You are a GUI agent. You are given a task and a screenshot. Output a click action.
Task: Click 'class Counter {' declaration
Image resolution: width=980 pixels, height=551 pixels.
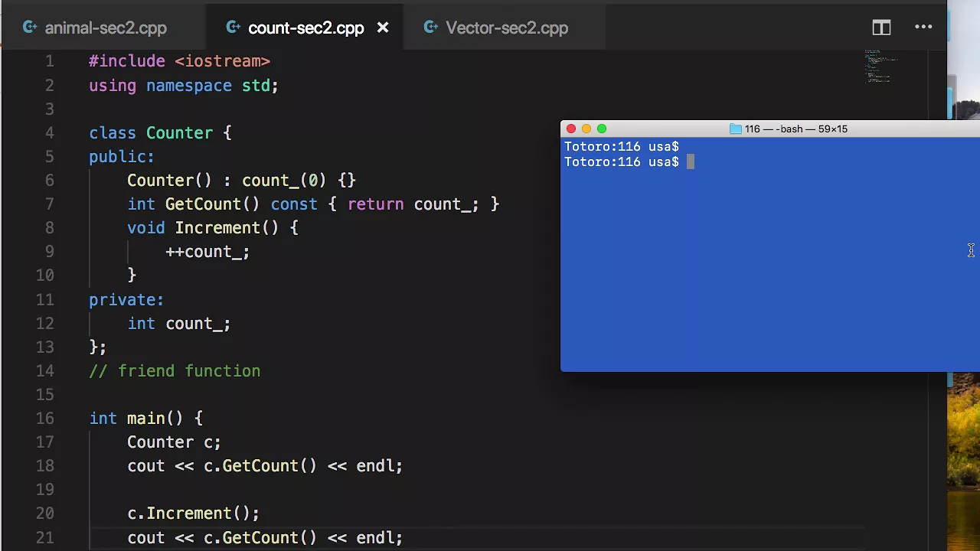160,133
